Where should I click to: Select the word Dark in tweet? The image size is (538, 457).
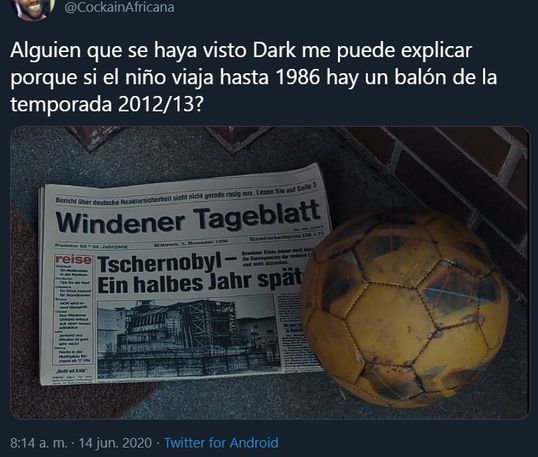point(274,50)
